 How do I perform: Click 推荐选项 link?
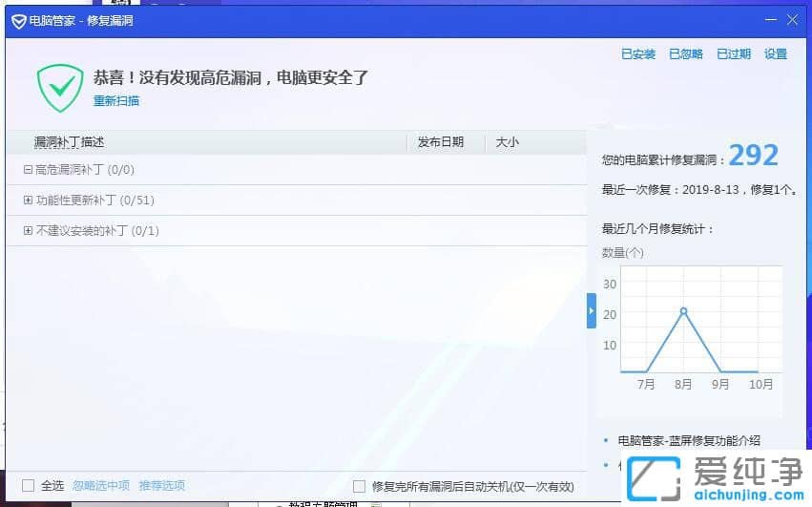tap(162, 486)
